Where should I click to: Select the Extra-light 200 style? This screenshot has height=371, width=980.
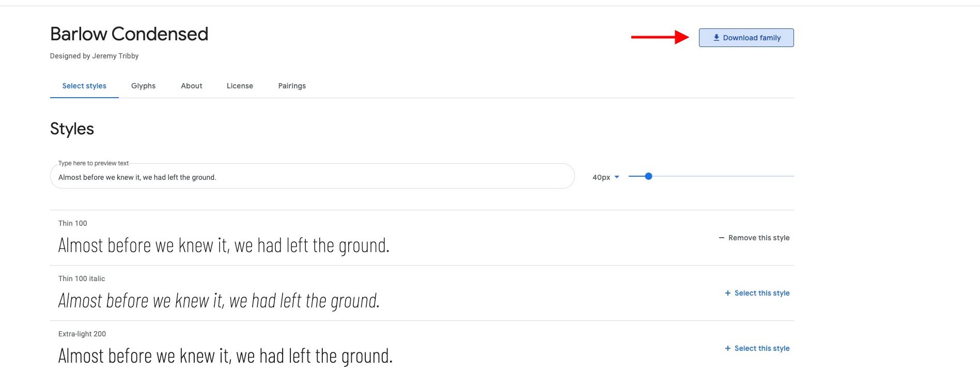[x=757, y=348]
